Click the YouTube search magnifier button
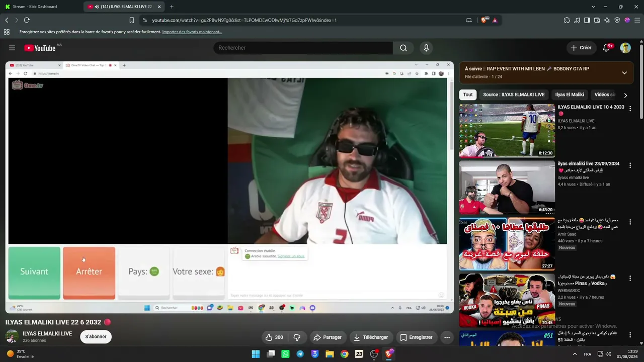The width and height of the screenshot is (644, 362). [x=404, y=48]
